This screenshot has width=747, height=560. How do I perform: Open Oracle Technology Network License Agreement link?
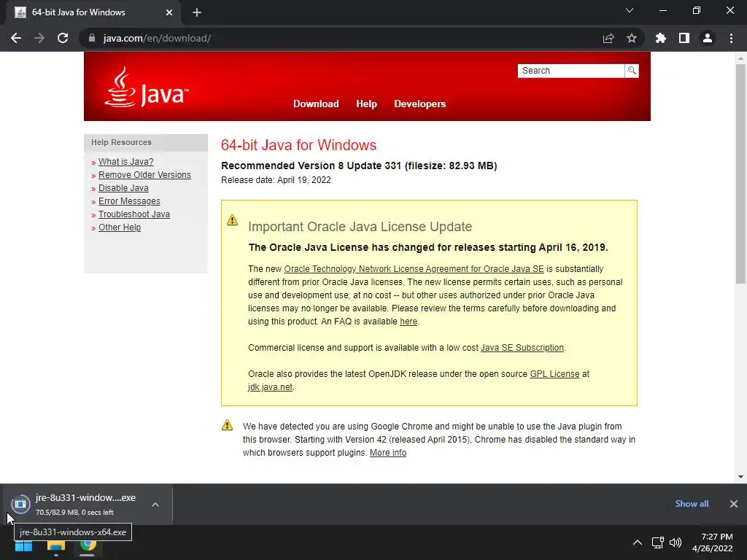click(x=414, y=269)
